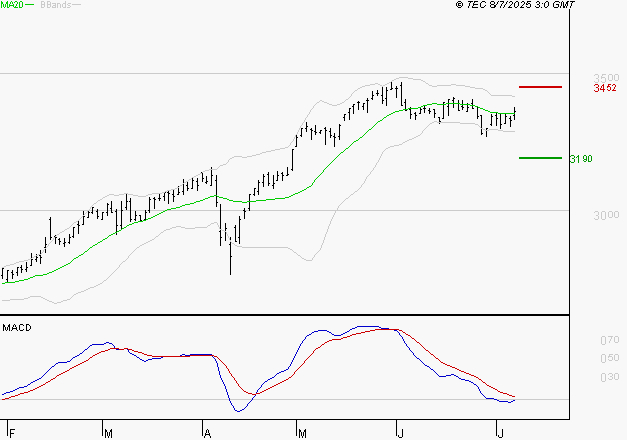Click the second M month marker (May)

302,433
